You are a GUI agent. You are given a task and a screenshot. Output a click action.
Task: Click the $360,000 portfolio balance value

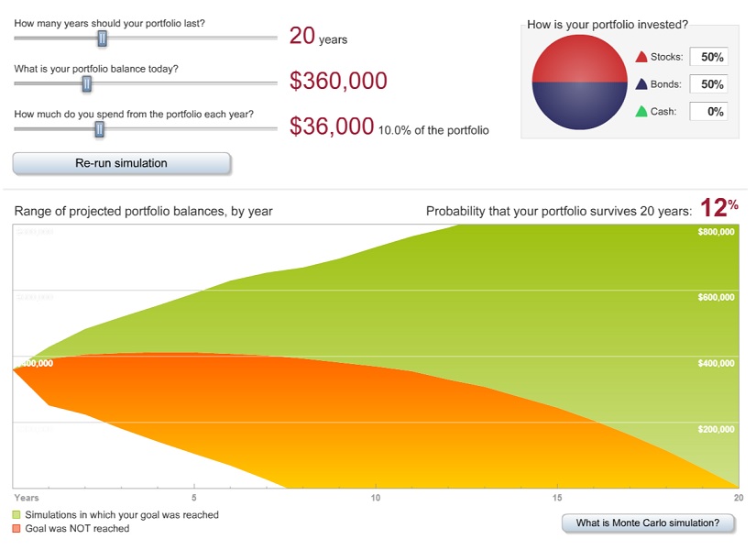pyautogui.click(x=338, y=82)
